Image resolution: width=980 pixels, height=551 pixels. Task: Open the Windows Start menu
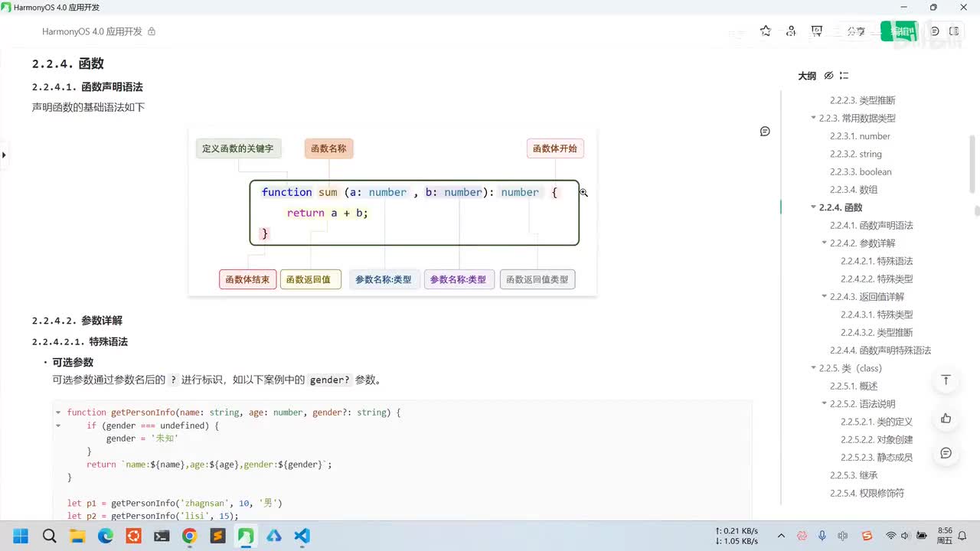coord(21,536)
